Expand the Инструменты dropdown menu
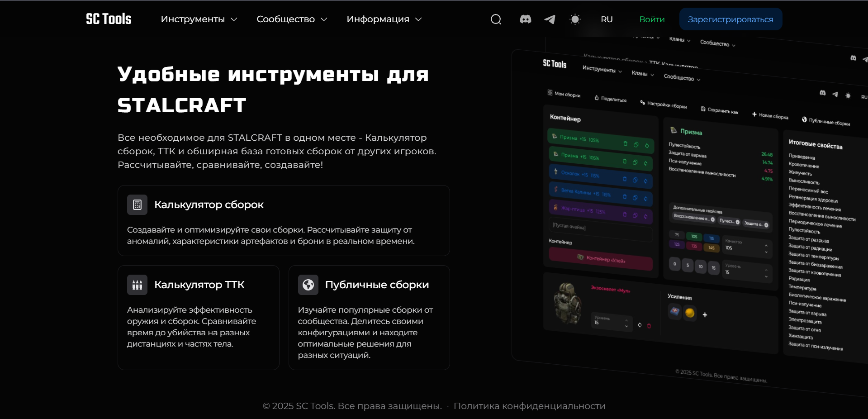 coord(199,19)
